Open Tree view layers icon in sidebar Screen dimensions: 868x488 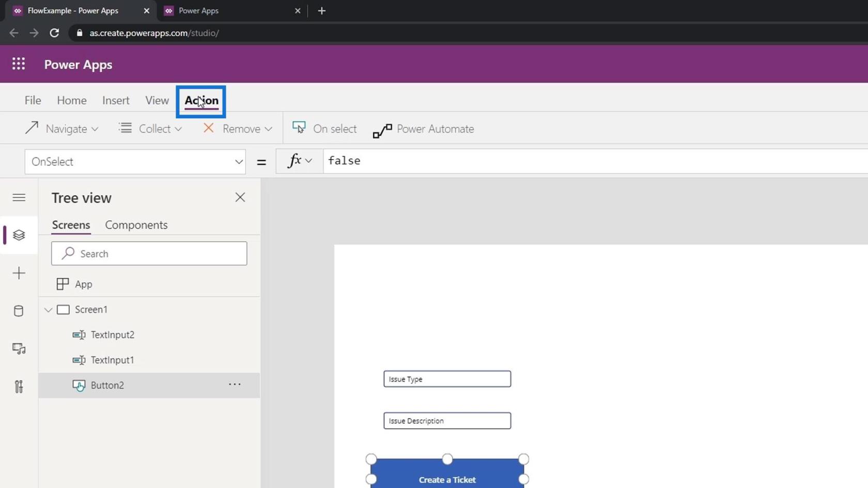(x=19, y=235)
